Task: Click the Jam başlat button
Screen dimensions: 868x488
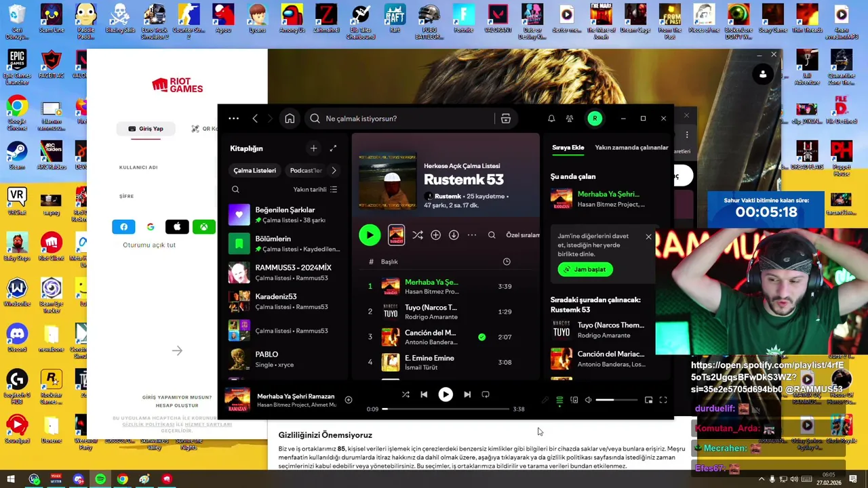Action: [x=585, y=269]
